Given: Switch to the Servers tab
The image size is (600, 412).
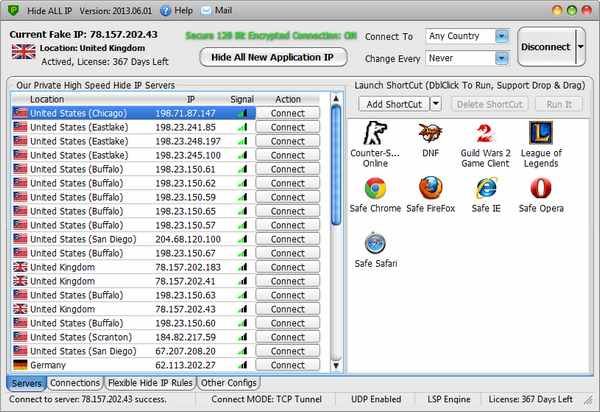Looking at the screenshot, I should tap(26, 383).
